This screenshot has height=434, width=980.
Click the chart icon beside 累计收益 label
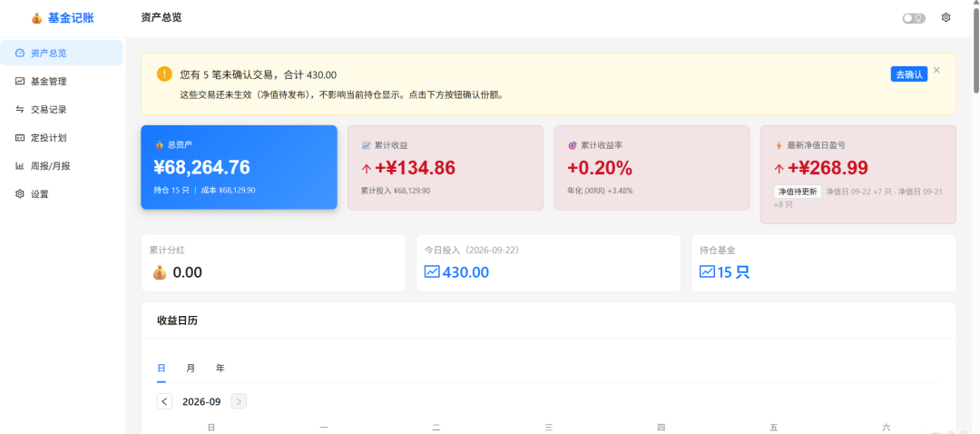(367, 145)
